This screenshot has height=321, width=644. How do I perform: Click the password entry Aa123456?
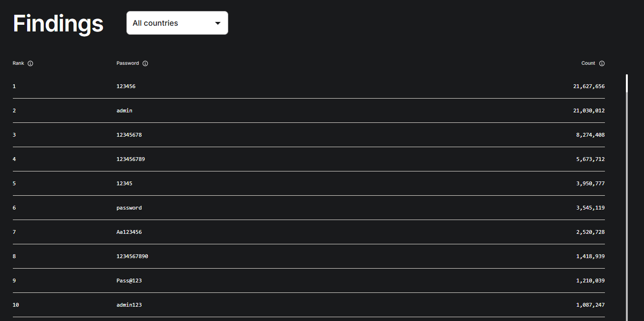129,232
